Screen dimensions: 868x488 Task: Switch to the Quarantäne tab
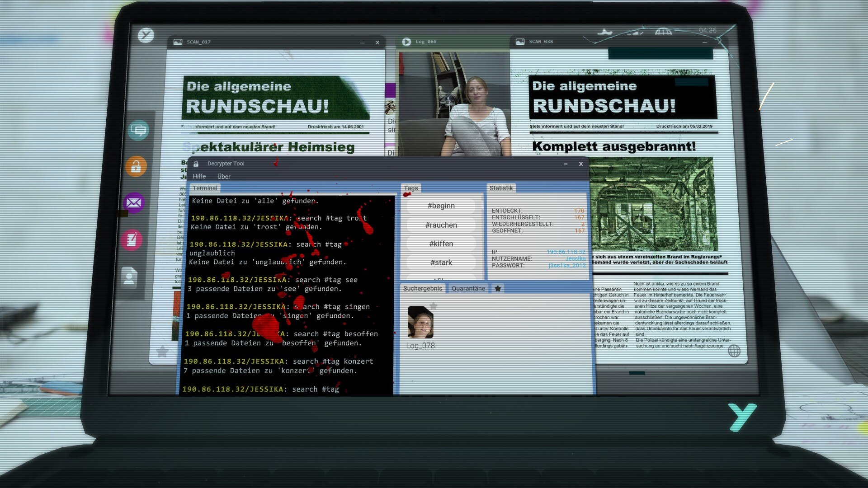[x=468, y=288]
